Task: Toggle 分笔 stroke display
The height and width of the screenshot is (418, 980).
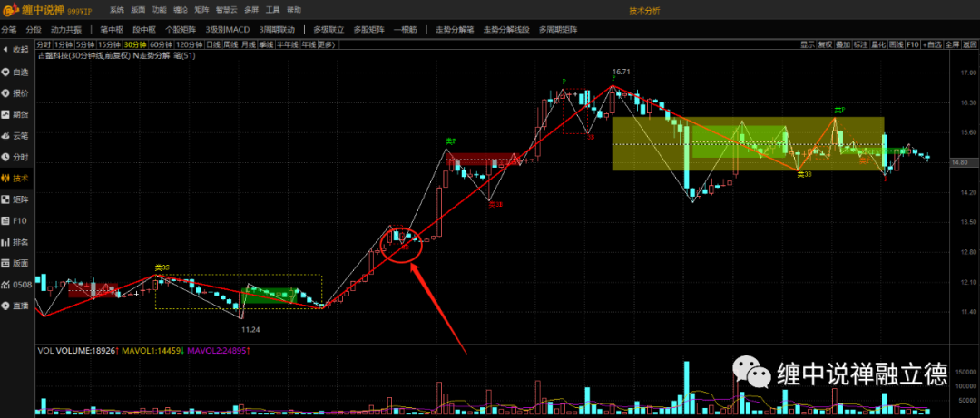Action: [9, 29]
